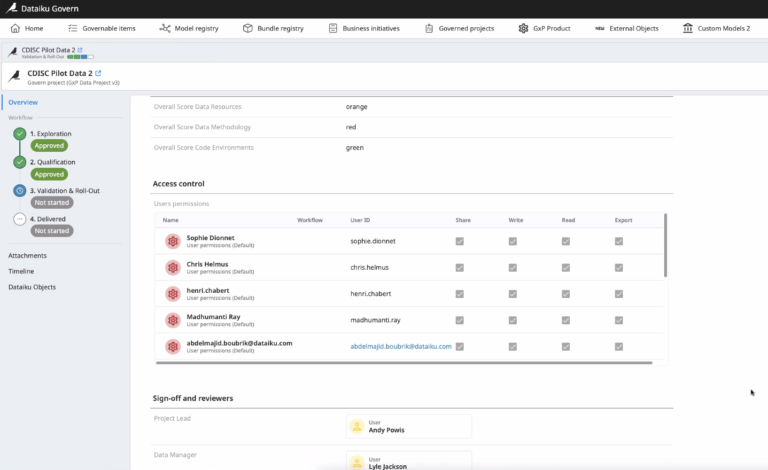
Task: Select the 3. Validation & Roll-Out step
Action: click(x=65, y=190)
